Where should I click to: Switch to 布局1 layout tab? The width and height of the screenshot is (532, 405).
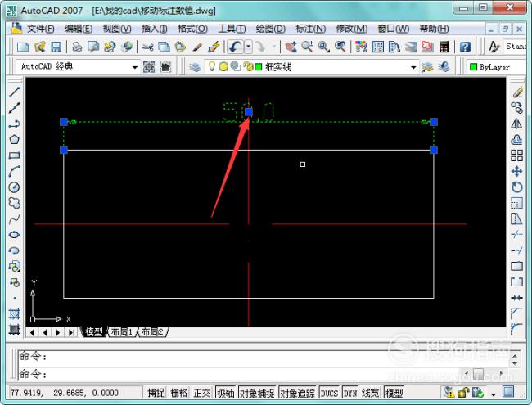[122, 331]
